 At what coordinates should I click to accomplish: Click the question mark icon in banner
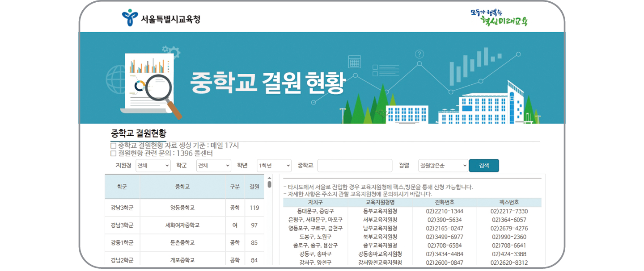(x=419, y=54)
